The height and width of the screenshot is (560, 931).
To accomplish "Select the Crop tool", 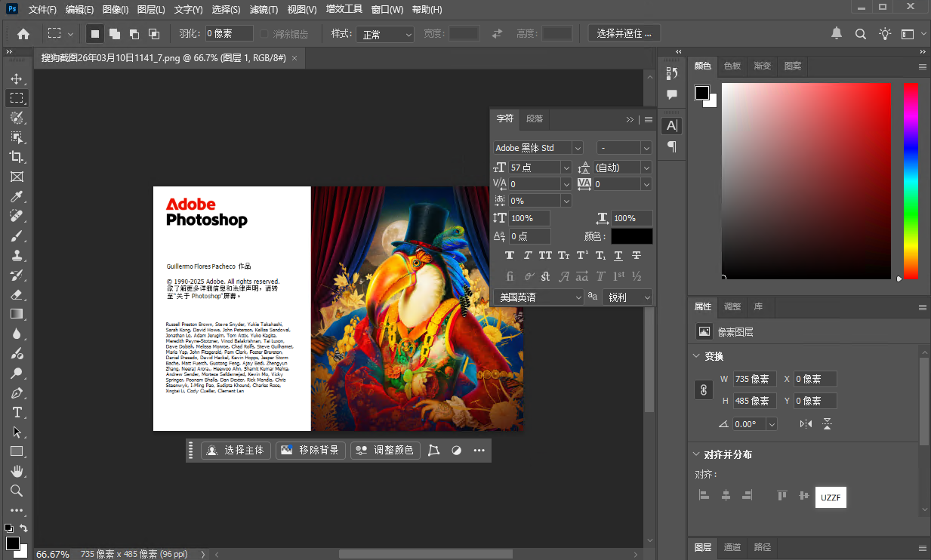I will point(17,156).
